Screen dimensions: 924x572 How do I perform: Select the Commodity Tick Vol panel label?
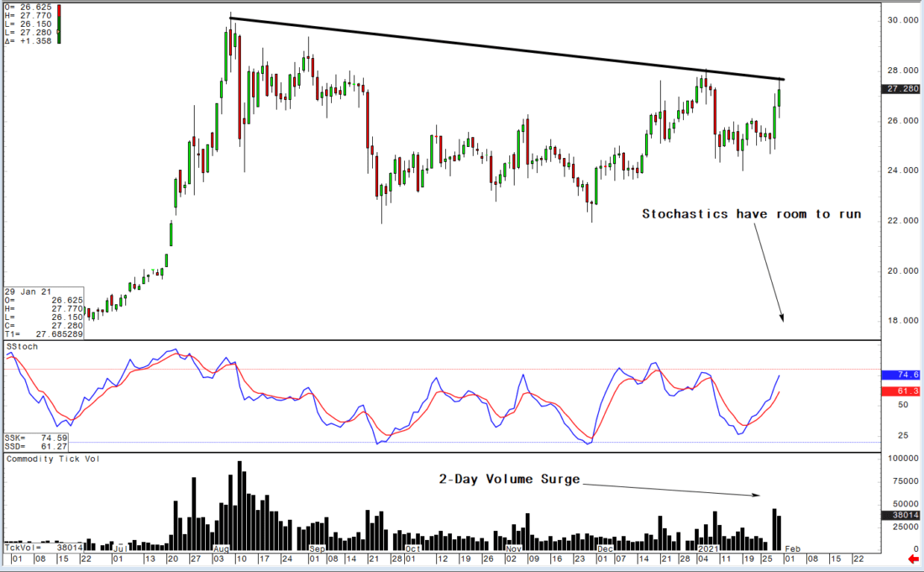tap(55, 459)
